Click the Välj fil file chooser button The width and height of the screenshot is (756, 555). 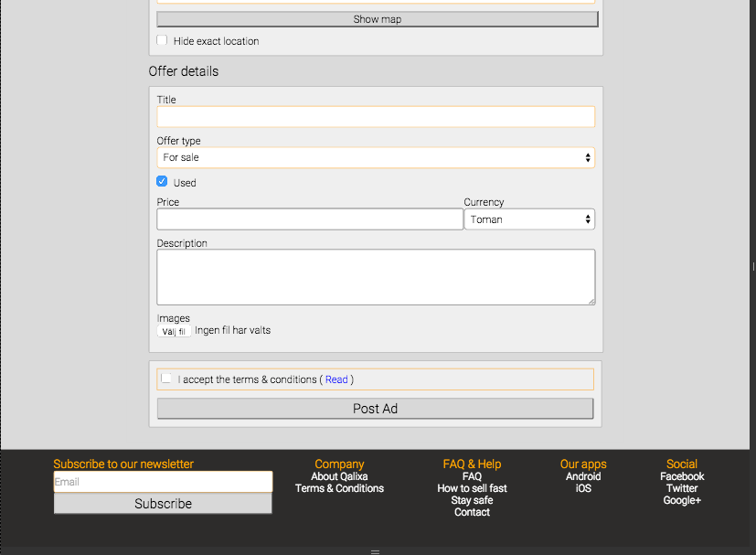click(174, 331)
